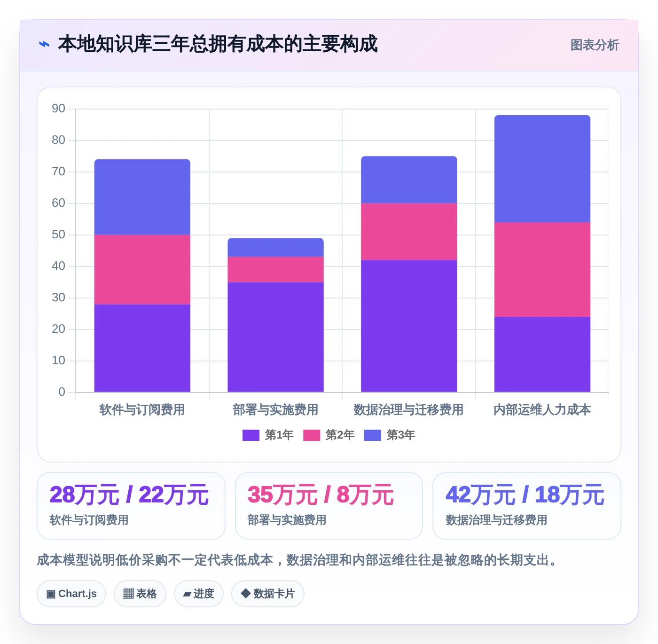Click the pink segment of 部署与实施费用 bar
The height and width of the screenshot is (644, 658).
coord(276,269)
